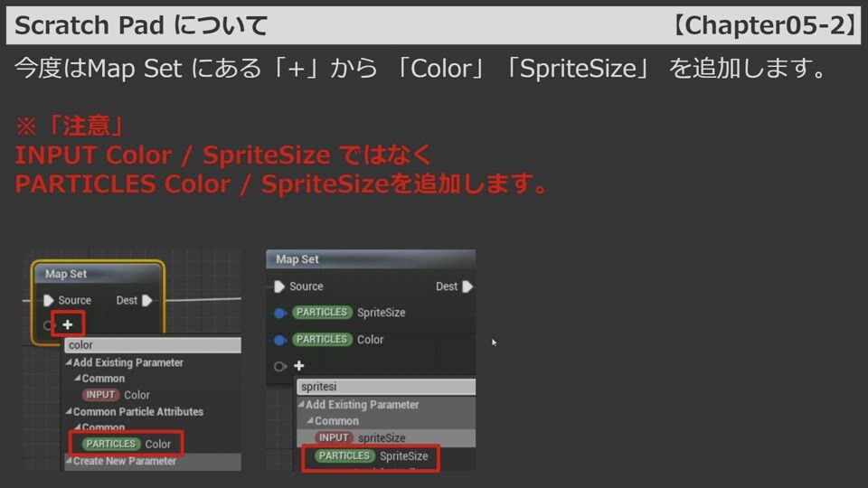Screen dimensions: 868x488
Task: Click the red "※「注意」" warning heading
Action: click(70, 126)
